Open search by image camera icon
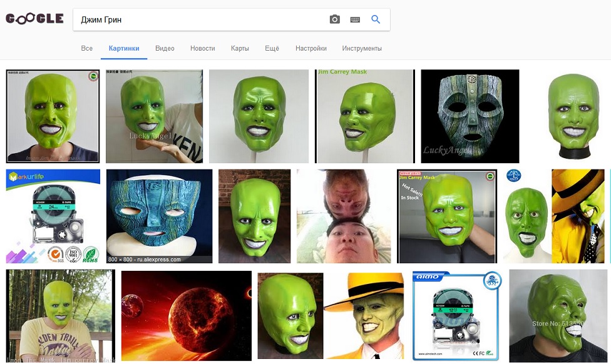Image resolution: width=611 pixels, height=364 pixels. click(x=335, y=19)
